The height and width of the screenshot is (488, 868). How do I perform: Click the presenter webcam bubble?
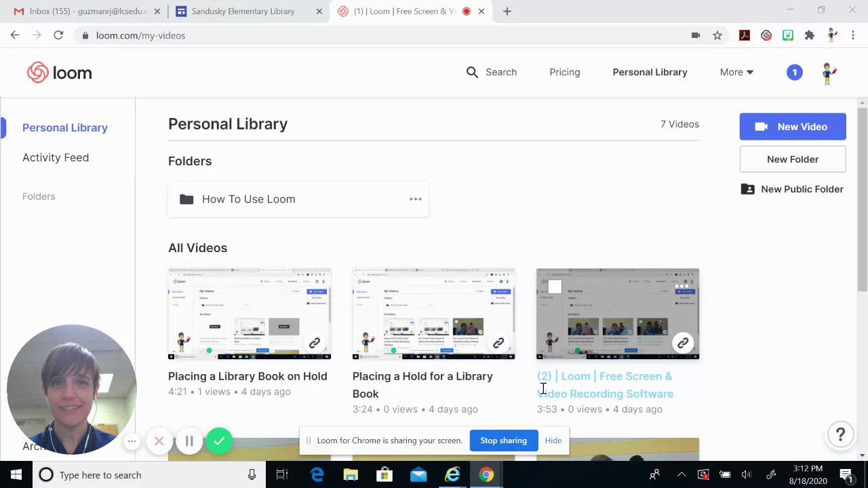[x=71, y=390]
